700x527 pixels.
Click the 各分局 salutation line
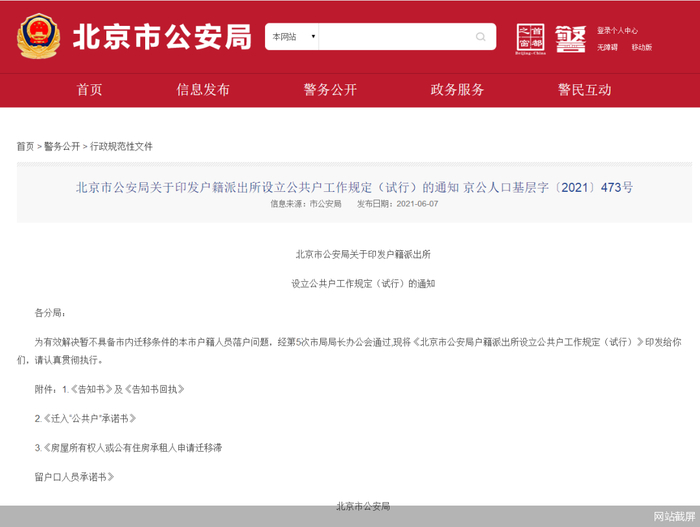point(50,313)
